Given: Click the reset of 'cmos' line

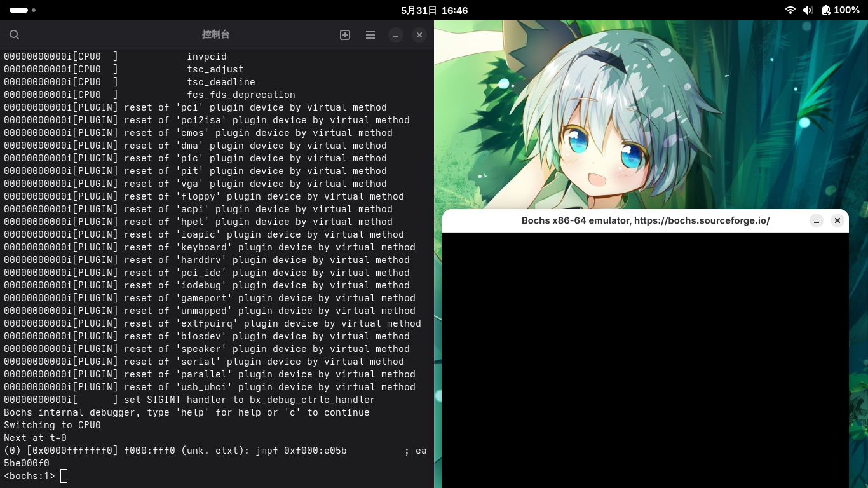Looking at the screenshot, I should tap(198, 133).
